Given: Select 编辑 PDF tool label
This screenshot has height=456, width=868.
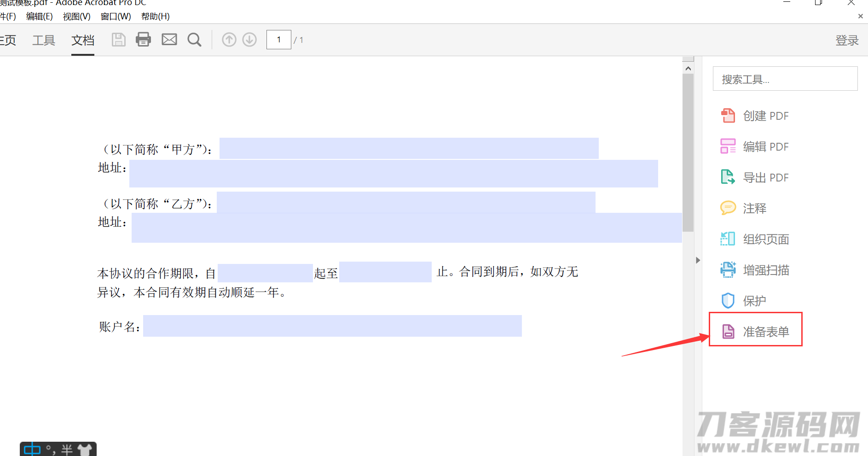Looking at the screenshot, I should 766,147.
